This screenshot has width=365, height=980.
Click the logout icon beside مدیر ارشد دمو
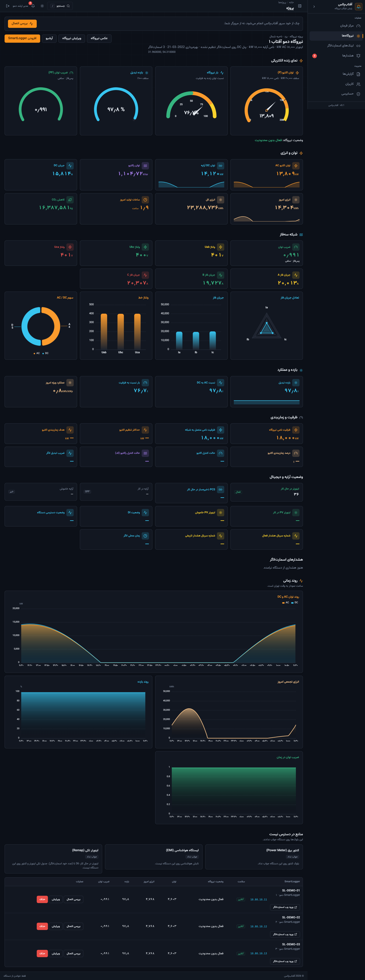pyautogui.click(x=8, y=6)
